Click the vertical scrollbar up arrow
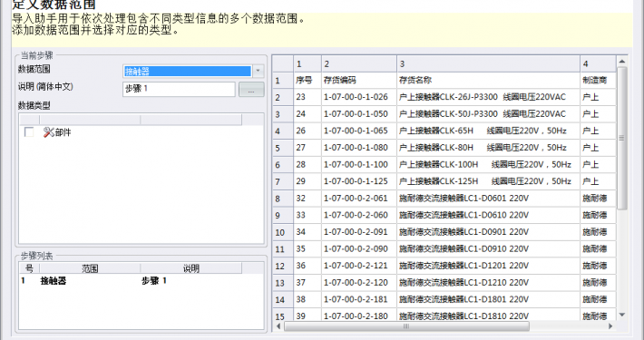 tap(622, 61)
